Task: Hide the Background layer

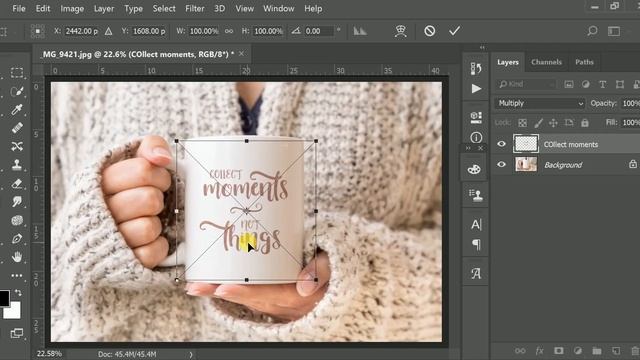Action: click(501, 164)
